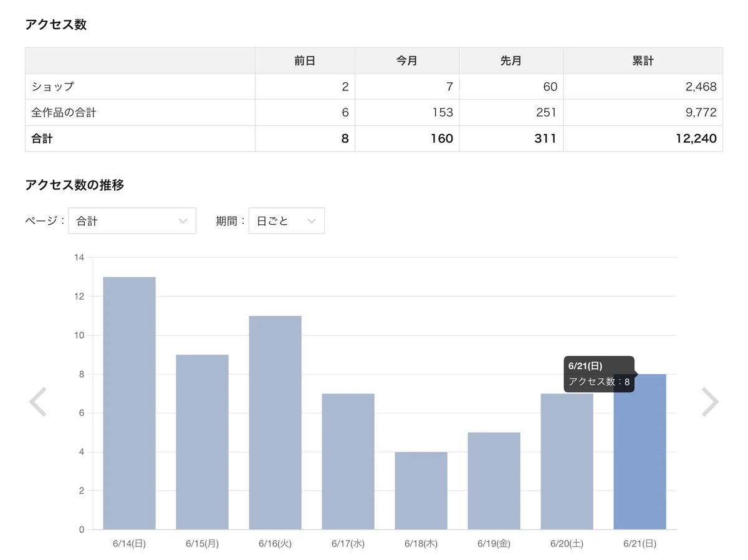Click the 今月 column header
748x560 pixels.
407,61
